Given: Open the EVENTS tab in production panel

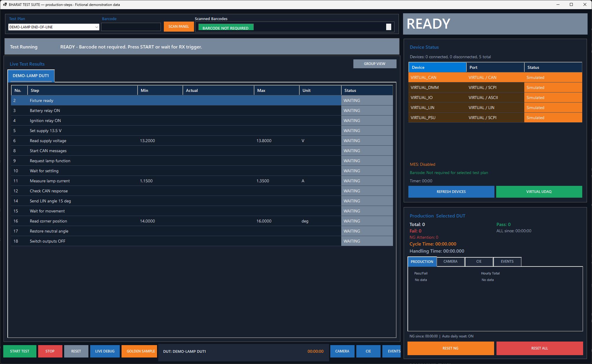Looking at the screenshot, I should pos(507,261).
